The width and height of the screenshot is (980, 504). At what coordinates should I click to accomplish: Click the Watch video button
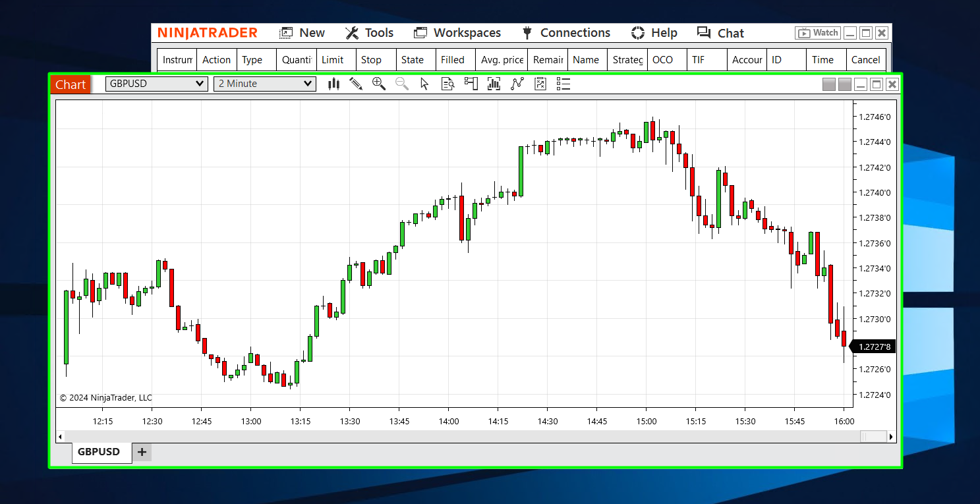coord(817,33)
